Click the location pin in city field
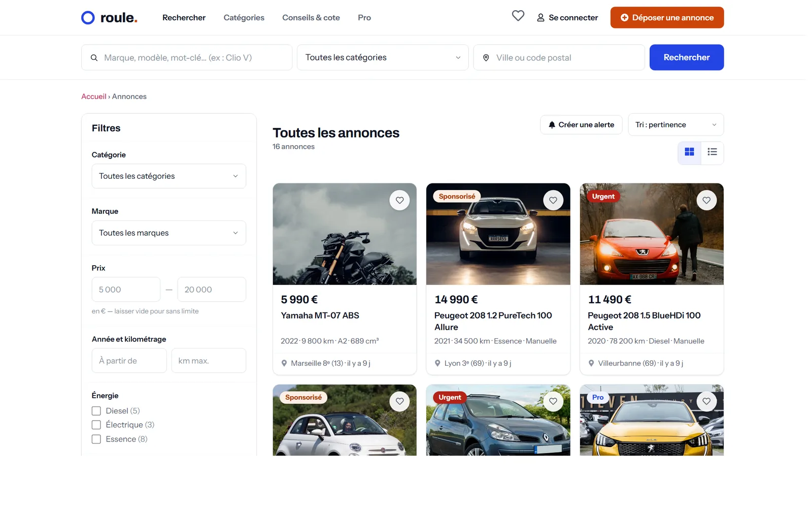Screen dimensions: 812x508 click(486, 58)
